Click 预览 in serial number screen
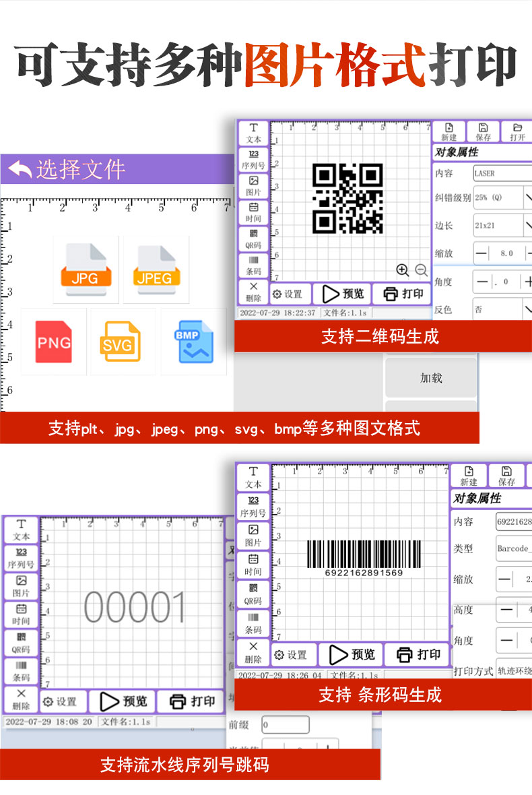The width and height of the screenshot is (532, 795). click(x=123, y=702)
